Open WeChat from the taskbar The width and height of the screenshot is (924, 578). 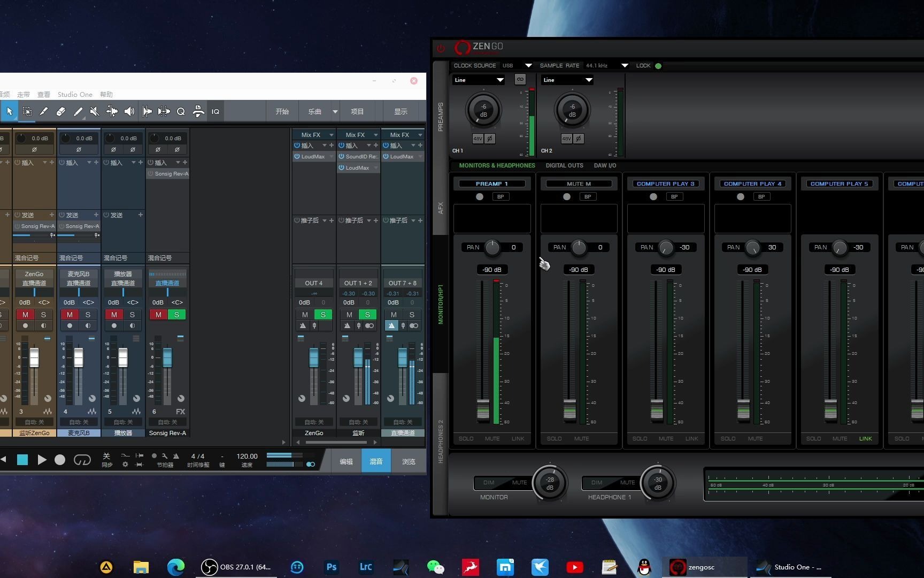pos(435,567)
